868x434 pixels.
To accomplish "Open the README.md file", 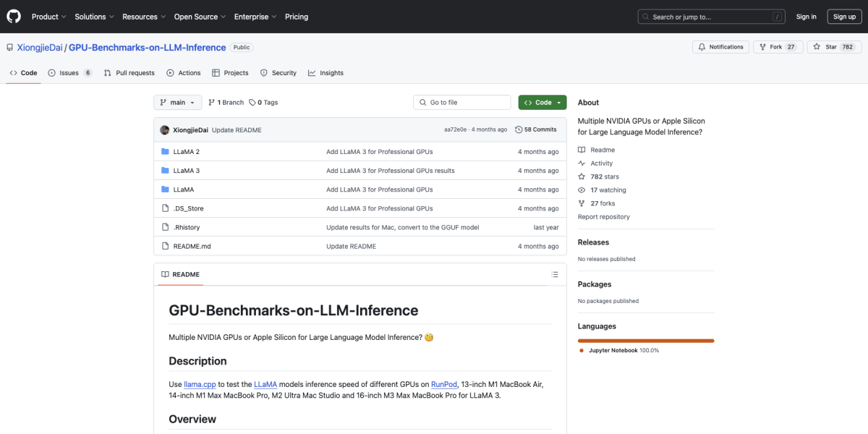I will [x=192, y=247].
